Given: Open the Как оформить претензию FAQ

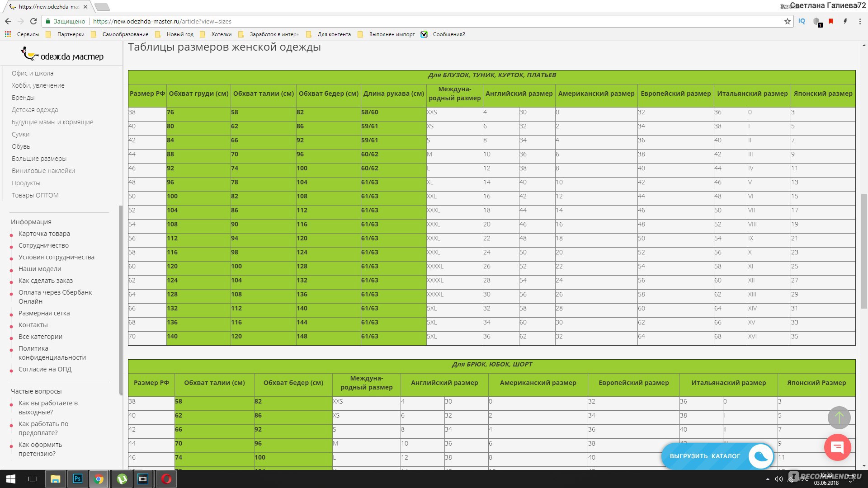Looking at the screenshot, I should (x=40, y=449).
